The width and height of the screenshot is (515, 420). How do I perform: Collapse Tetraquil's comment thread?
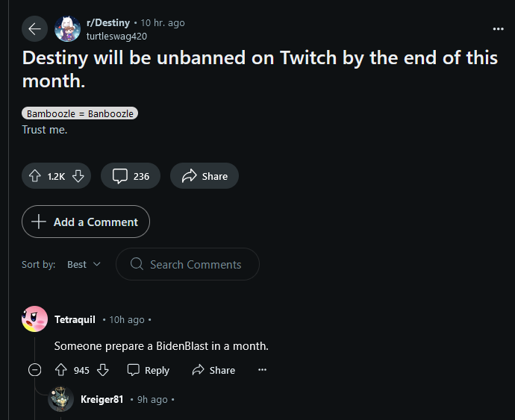click(x=34, y=370)
